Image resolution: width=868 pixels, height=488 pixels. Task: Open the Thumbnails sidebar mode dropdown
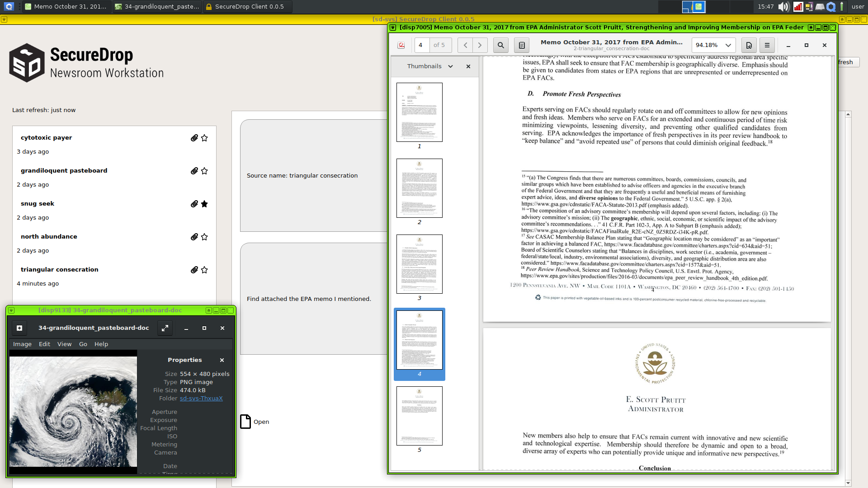450,66
